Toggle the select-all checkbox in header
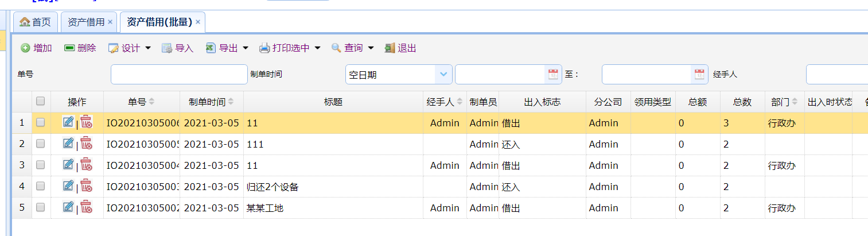Image resolution: width=868 pixels, height=236 pixels. click(x=41, y=101)
